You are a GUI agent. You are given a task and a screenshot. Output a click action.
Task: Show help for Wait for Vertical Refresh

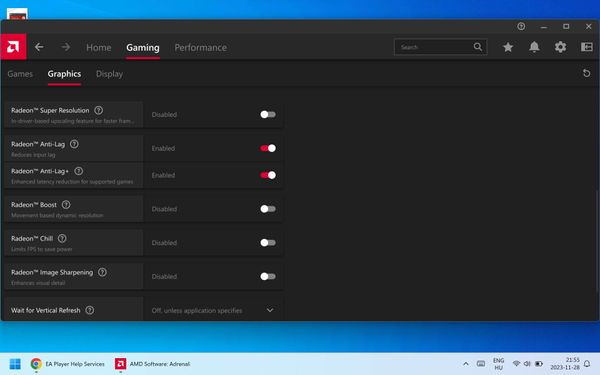[x=90, y=310]
